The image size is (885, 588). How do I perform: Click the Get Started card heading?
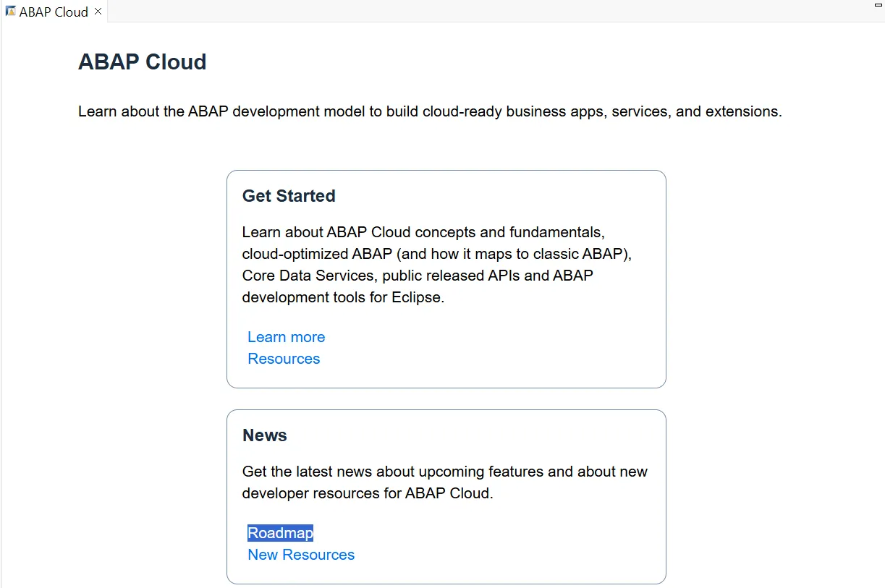289,196
